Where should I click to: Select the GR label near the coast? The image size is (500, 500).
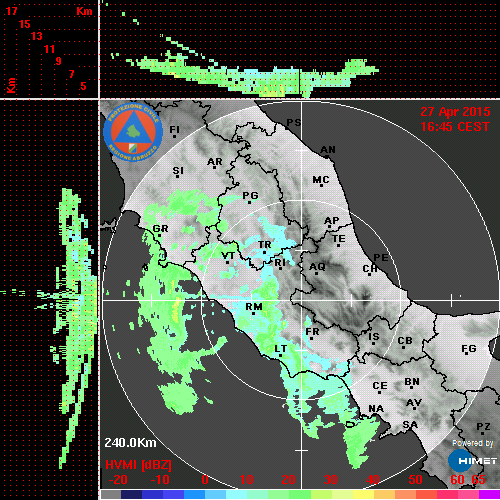(x=160, y=229)
